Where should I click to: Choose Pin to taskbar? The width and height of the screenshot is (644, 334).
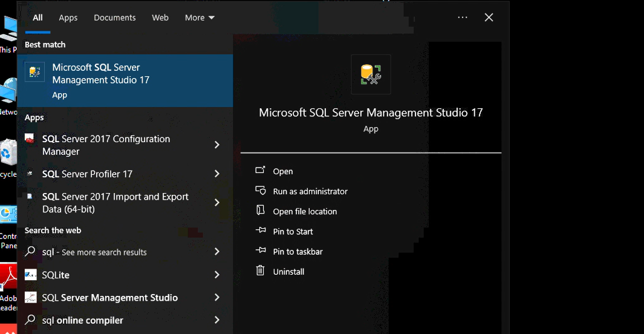coord(298,252)
